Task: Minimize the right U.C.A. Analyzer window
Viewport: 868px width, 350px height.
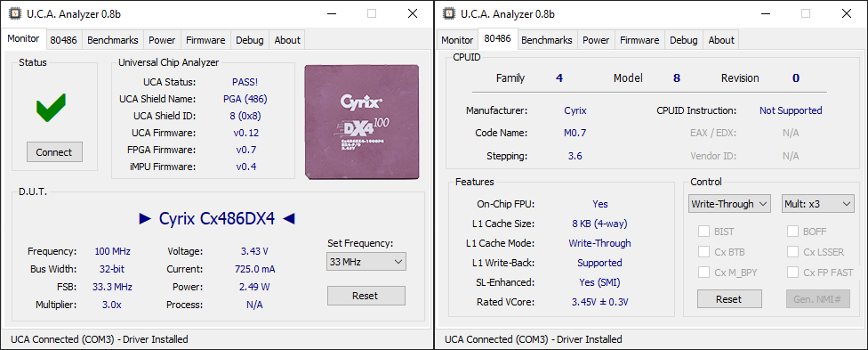Action: [x=765, y=14]
